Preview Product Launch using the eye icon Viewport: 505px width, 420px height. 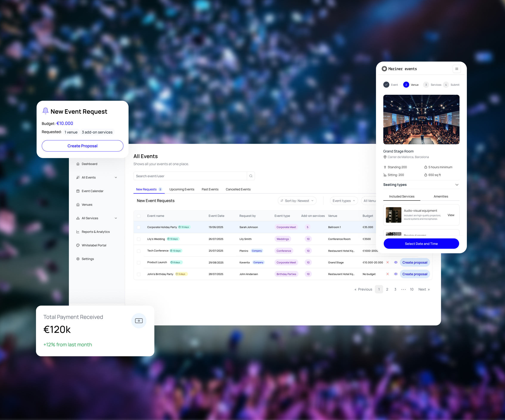pos(396,262)
